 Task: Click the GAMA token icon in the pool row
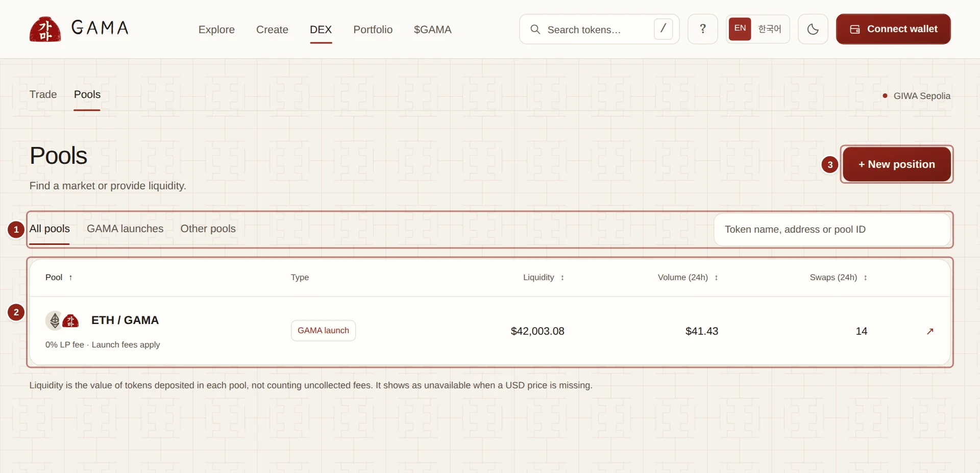pos(70,321)
